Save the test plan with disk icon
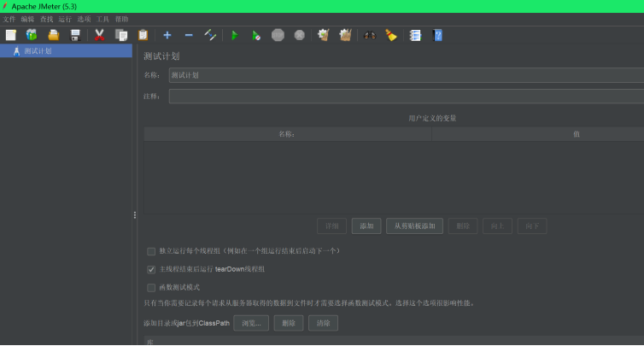Screen dimensions: 644x346 click(75, 35)
